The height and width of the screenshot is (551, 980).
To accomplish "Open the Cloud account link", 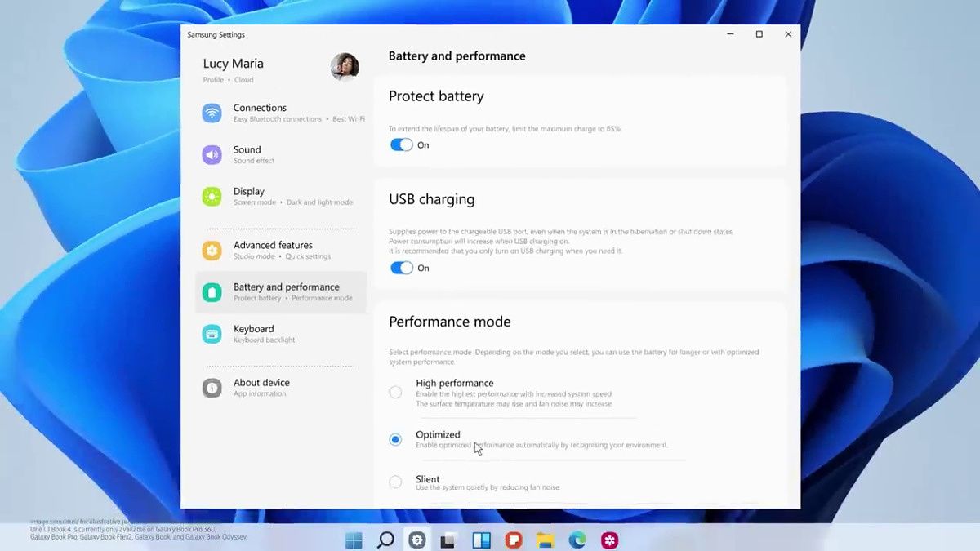I will [243, 79].
